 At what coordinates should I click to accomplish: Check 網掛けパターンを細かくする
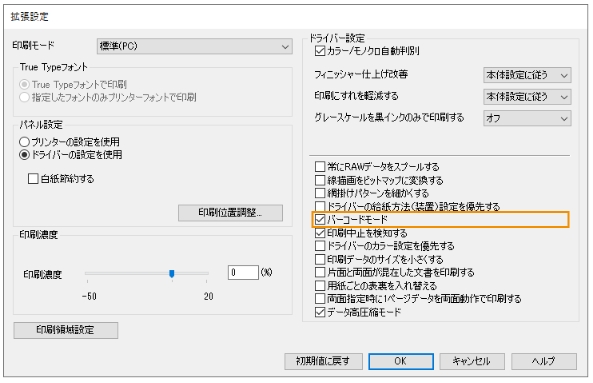(320, 193)
